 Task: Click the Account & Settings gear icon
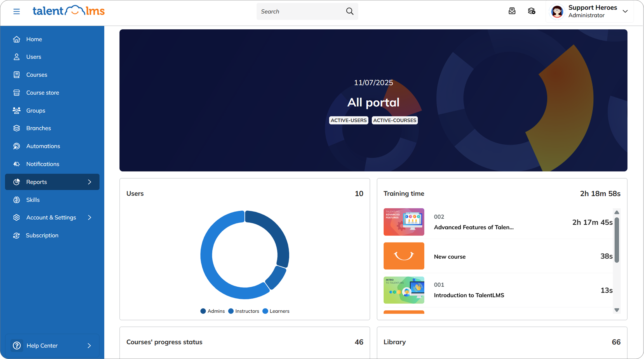click(x=17, y=217)
